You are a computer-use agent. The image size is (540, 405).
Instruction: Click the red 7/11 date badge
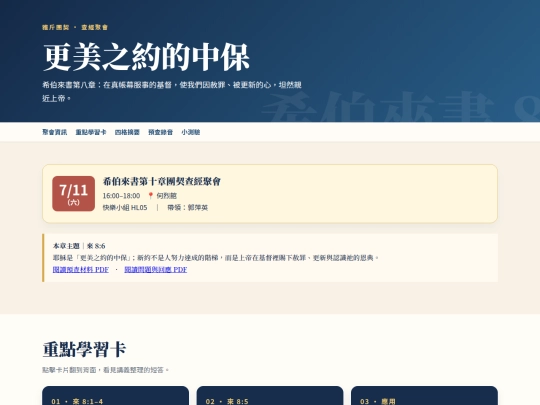(73, 194)
